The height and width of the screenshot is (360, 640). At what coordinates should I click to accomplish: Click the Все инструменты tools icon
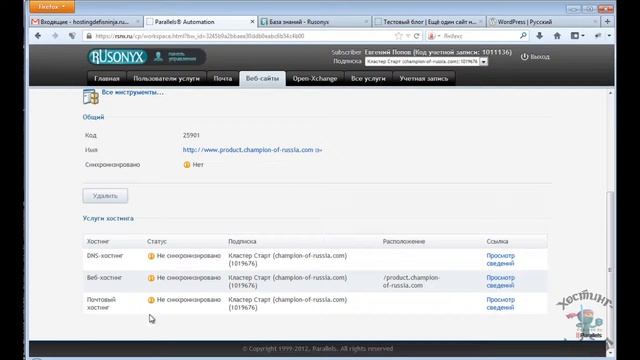point(91,97)
